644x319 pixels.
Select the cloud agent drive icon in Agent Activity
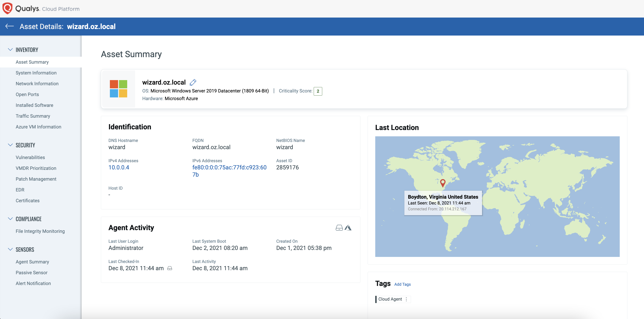click(339, 227)
